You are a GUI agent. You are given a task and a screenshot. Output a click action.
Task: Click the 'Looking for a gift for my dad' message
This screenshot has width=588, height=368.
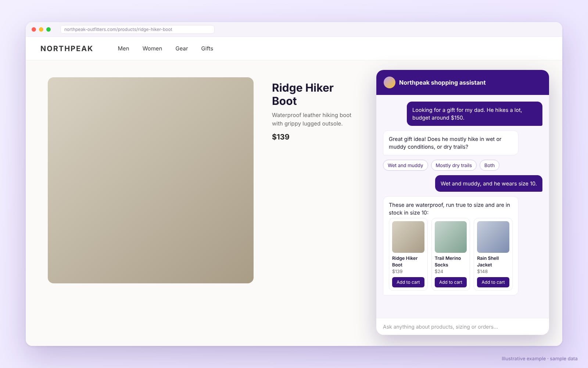click(x=474, y=114)
